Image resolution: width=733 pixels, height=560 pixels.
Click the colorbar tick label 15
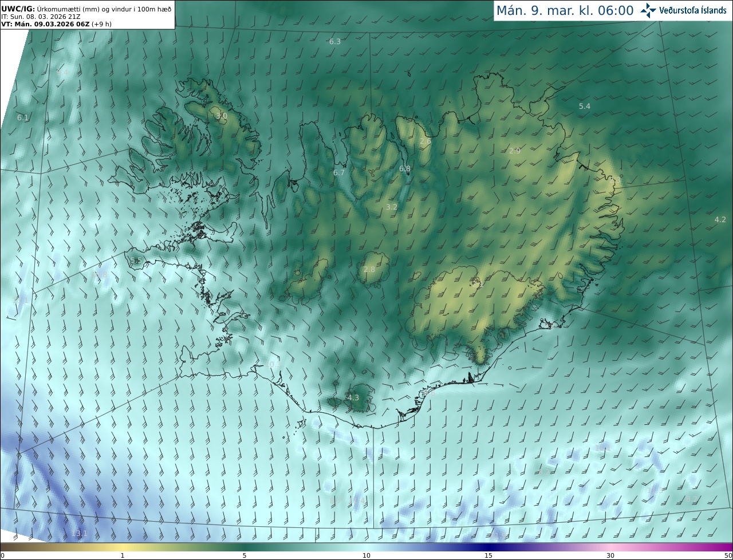click(488, 555)
